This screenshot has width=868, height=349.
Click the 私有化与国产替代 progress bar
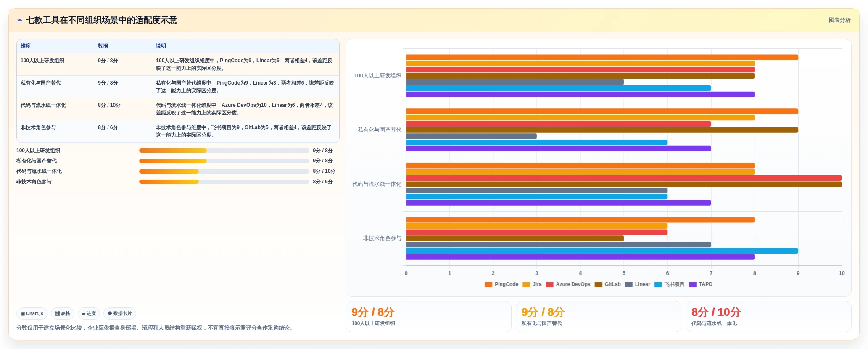click(224, 161)
